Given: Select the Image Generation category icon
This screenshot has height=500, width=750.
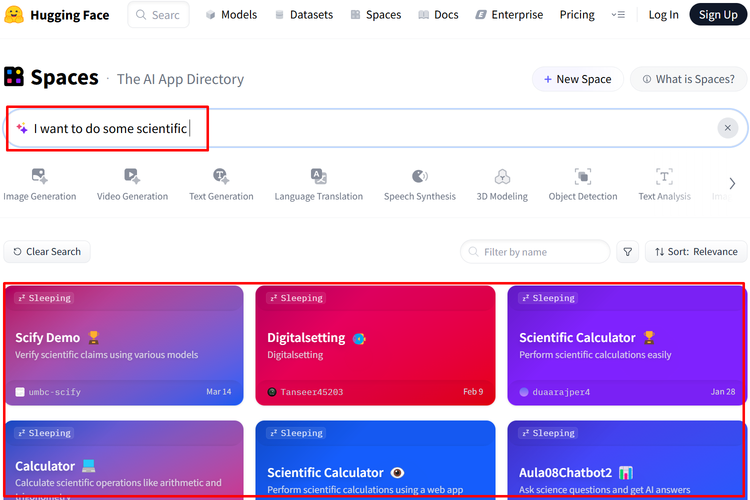Looking at the screenshot, I should [40, 176].
